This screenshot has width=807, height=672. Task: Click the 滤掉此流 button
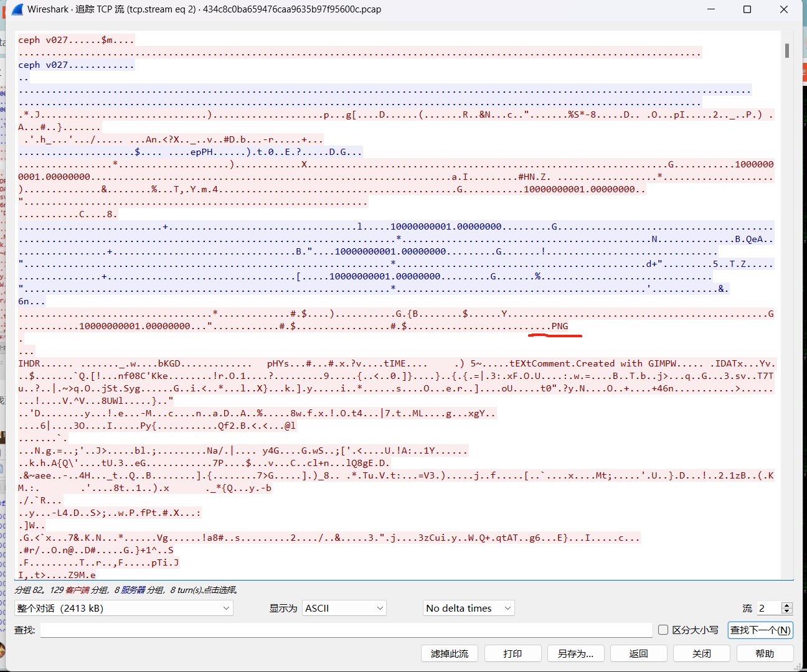click(450, 653)
